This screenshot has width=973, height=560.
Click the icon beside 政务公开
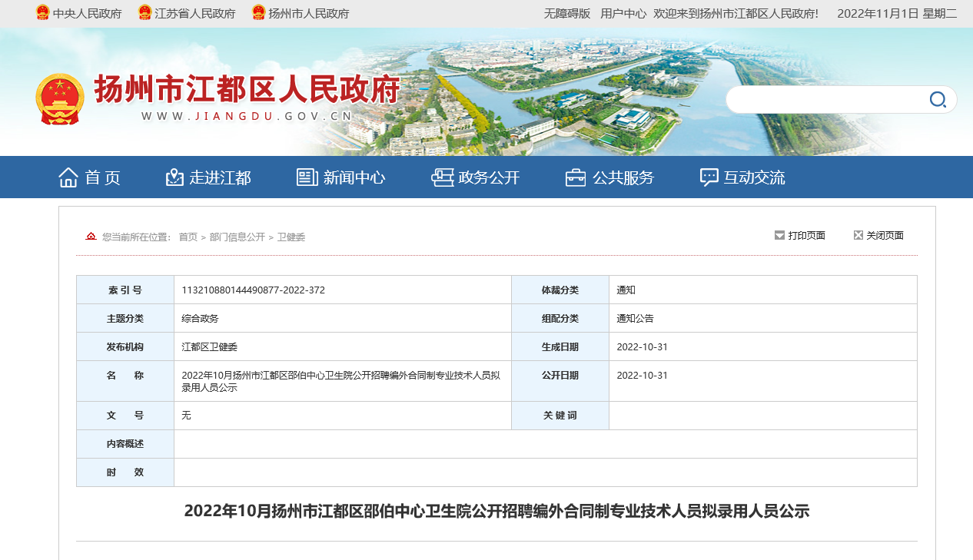(442, 177)
